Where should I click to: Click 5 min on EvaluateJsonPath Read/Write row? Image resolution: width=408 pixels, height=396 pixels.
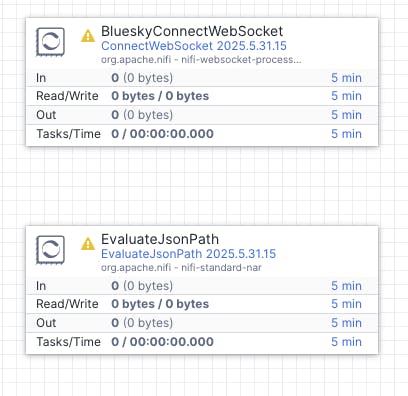pyautogui.click(x=346, y=304)
